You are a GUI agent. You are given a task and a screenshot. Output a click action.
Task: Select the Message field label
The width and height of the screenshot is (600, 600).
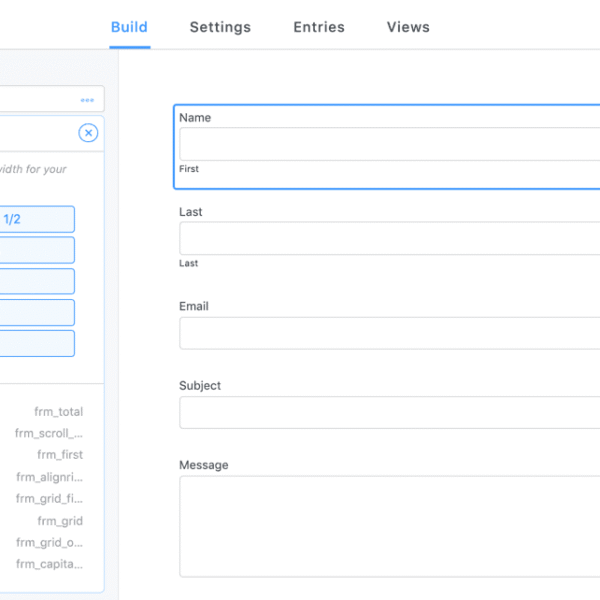(204, 465)
